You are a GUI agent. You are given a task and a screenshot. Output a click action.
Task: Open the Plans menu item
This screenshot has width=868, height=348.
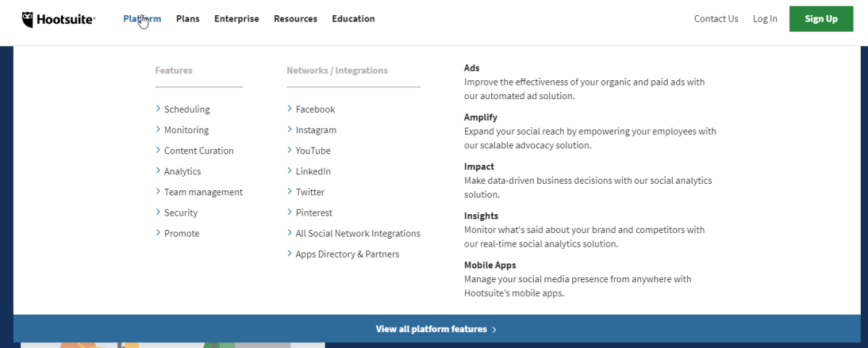(x=187, y=19)
